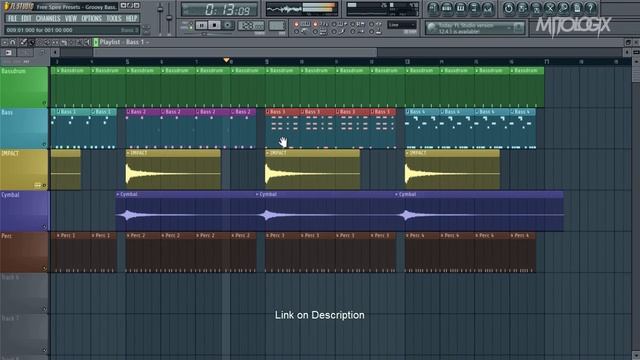Screen dimensions: 640x360
Task: Open the first Bass 3 clip menu
Action: point(268,112)
